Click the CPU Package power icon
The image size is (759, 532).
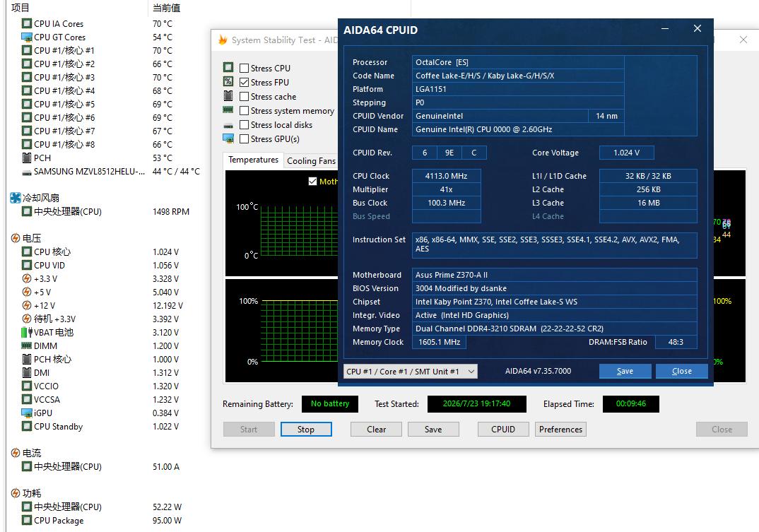[x=27, y=521]
